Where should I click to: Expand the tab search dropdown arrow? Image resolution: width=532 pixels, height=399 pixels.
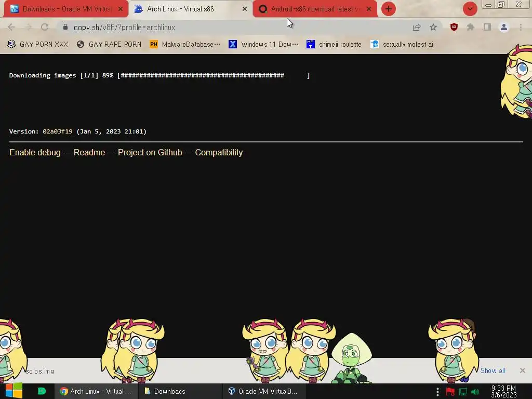pos(470,9)
